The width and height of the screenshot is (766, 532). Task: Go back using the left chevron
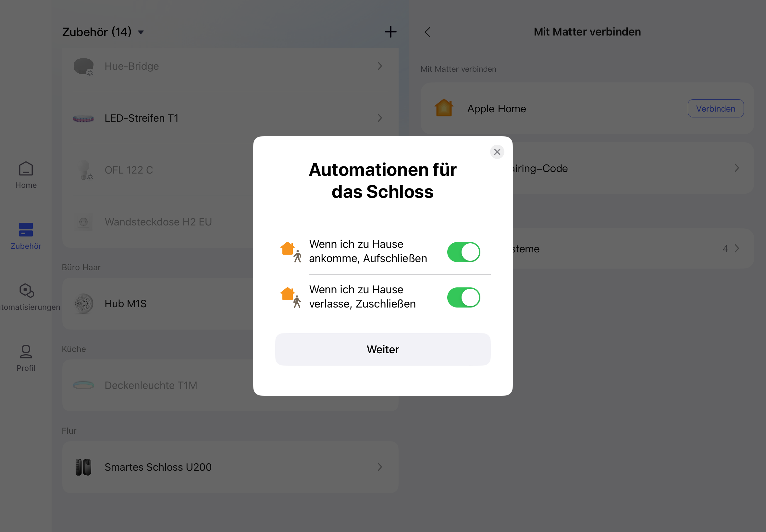coord(427,32)
